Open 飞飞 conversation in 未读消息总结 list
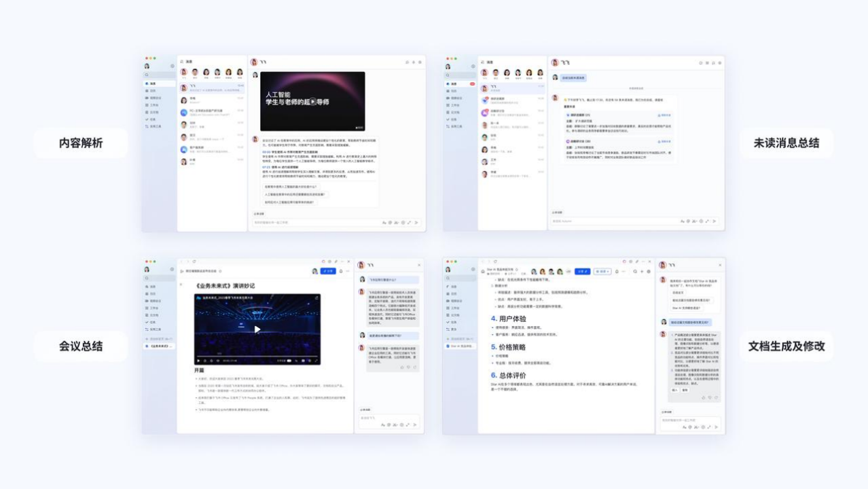This screenshot has width=868, height=489. (x=512, y=88)
